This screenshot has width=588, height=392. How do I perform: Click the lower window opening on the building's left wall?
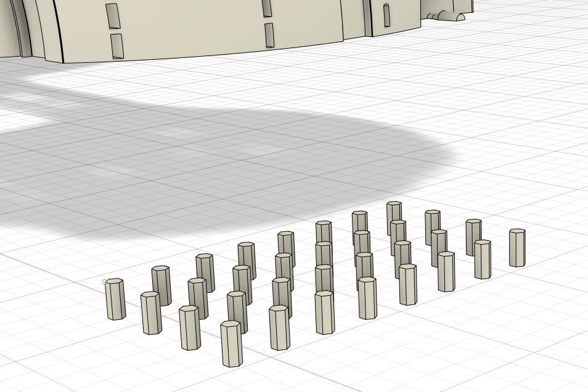117,46
